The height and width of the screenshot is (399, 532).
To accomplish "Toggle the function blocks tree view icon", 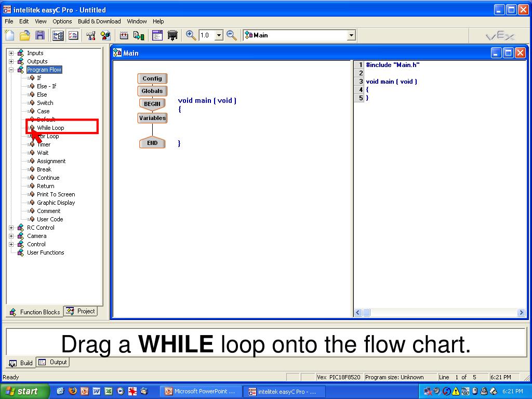I will (58, 35).
